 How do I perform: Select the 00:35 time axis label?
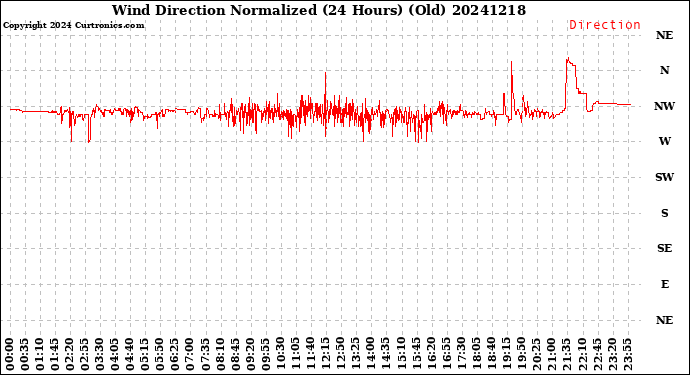(25, 355)
